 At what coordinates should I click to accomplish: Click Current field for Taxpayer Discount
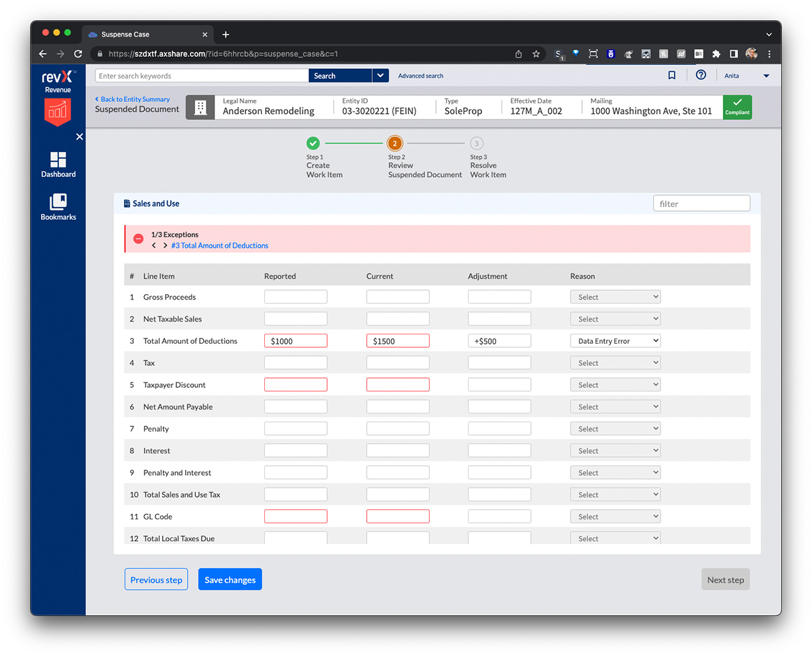click(398, 385)
